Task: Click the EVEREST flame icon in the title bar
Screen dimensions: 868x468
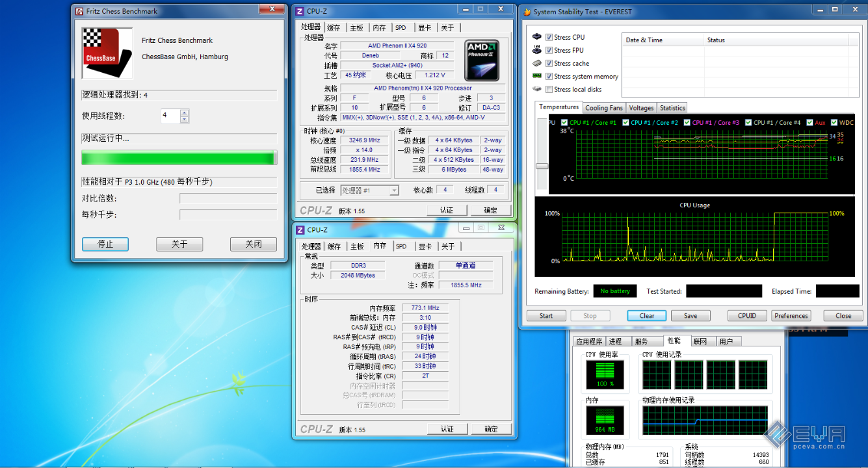Action: click(527, 12)
